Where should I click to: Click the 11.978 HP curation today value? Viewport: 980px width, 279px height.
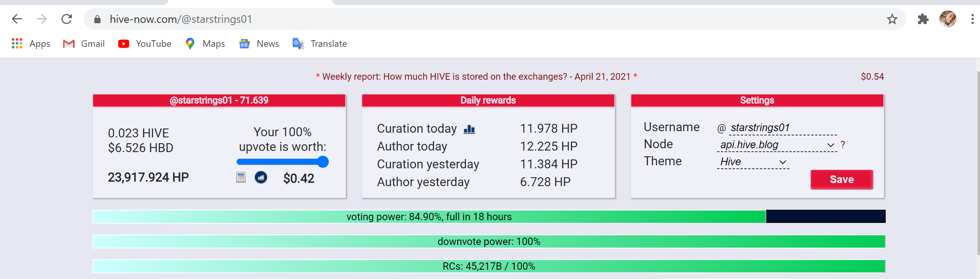point(549,128)
